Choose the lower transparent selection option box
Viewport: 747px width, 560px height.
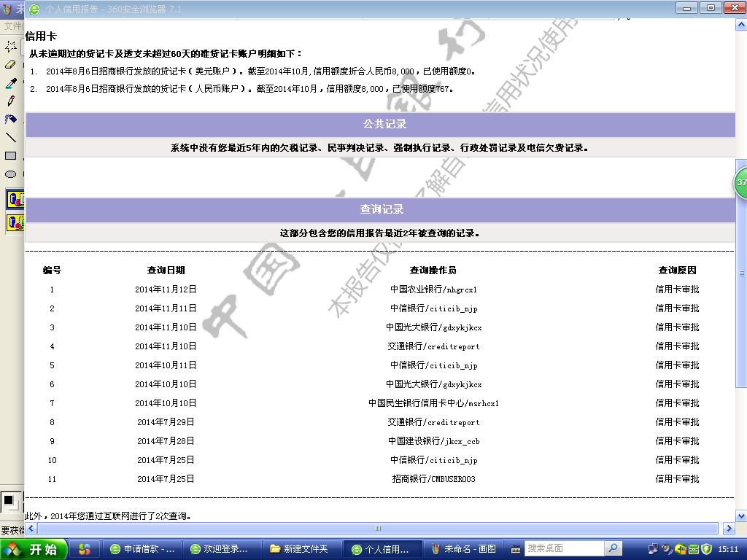(x=15, y=222)
